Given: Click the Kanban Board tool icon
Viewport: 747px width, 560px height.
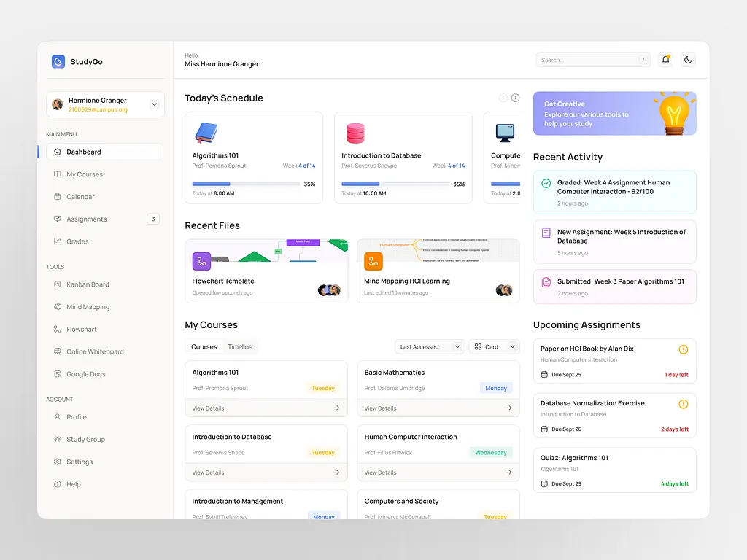Looking at the screenshot, I should pyautogui.click(x=57, y=284).
